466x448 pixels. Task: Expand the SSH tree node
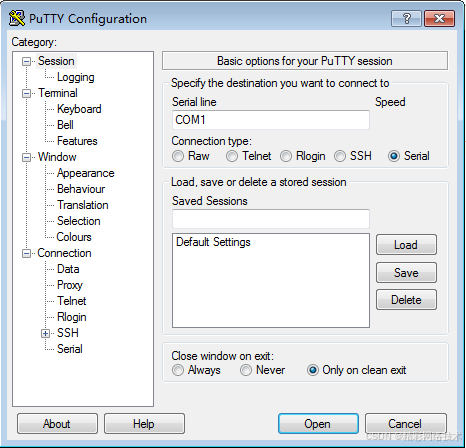point(45,334)
